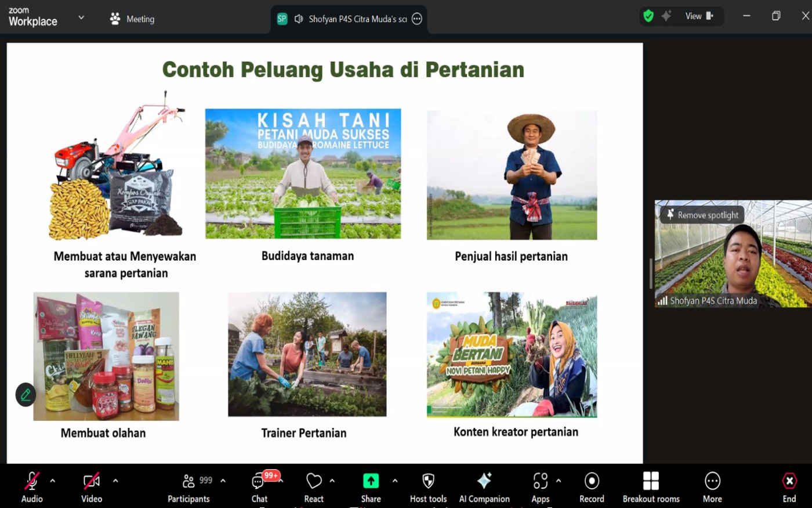Switch to the Meeting tab
This screenshot has width=812, height=508.
pos(132,19)
